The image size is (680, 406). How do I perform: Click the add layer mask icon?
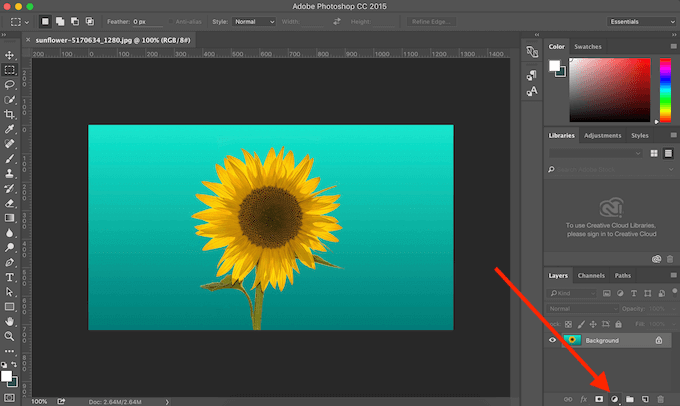point(599,398)
